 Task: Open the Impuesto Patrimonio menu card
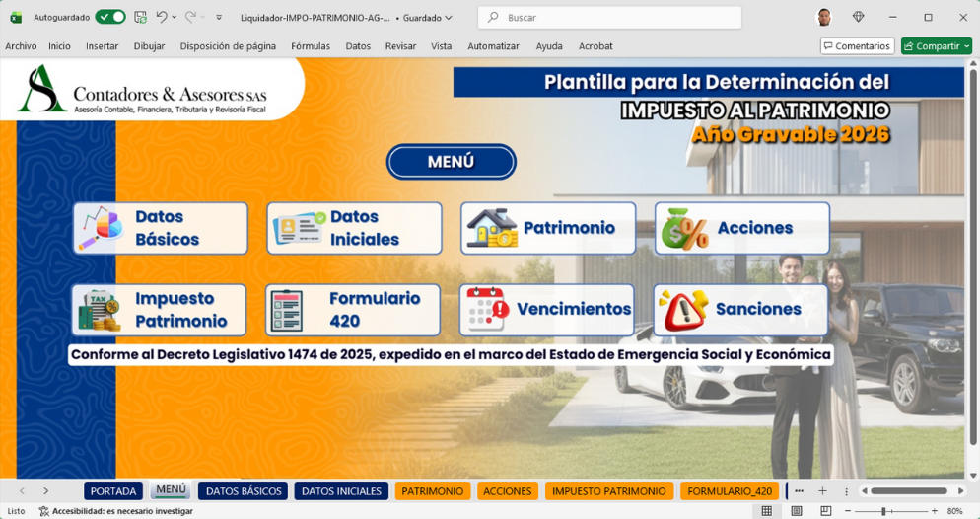point(159,310)
